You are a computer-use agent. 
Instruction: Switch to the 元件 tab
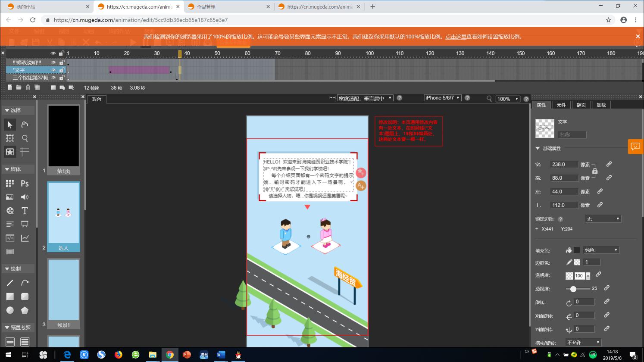(x=561, y=105)
